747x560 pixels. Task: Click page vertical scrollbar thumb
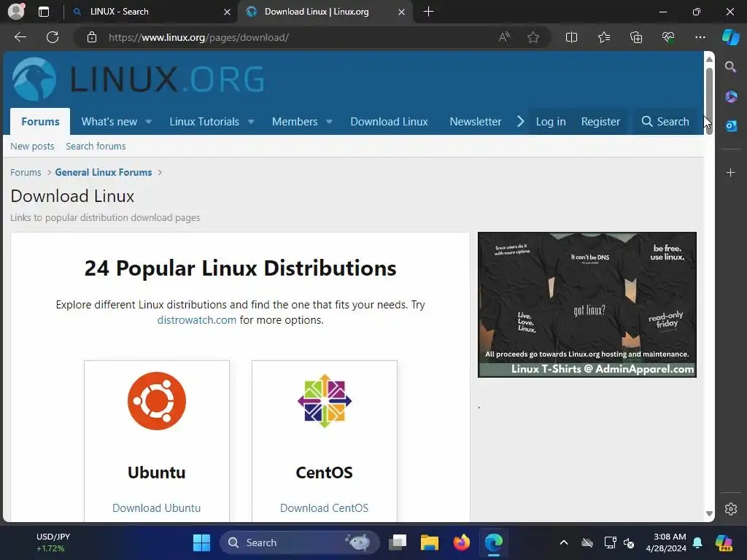(x=709, y=101)
